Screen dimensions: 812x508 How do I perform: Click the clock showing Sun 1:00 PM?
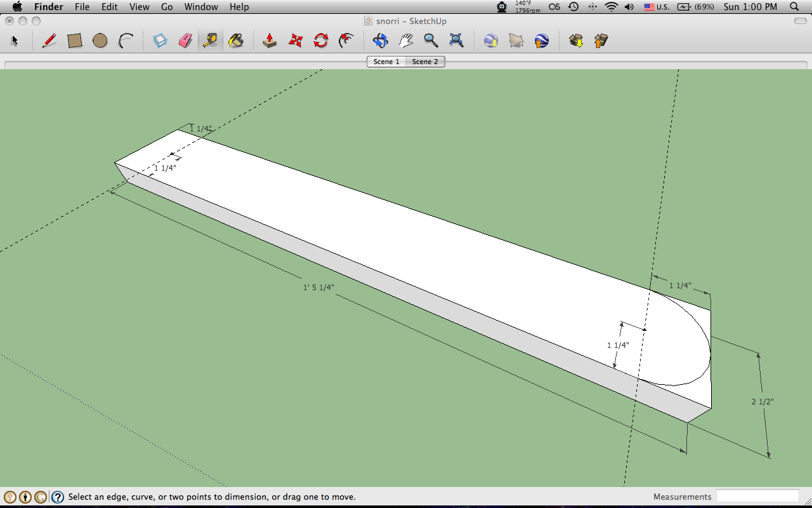tap(750, 7)
